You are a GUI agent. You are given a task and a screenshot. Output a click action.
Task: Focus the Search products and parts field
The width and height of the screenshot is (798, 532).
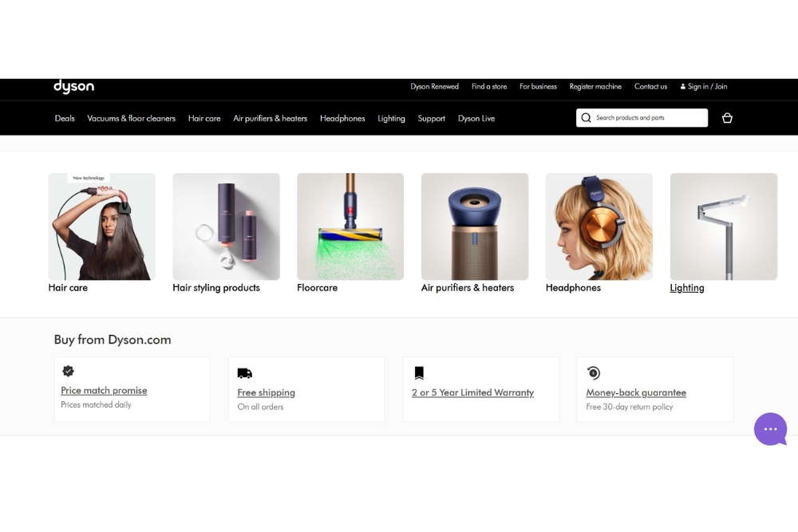(642, 118)
